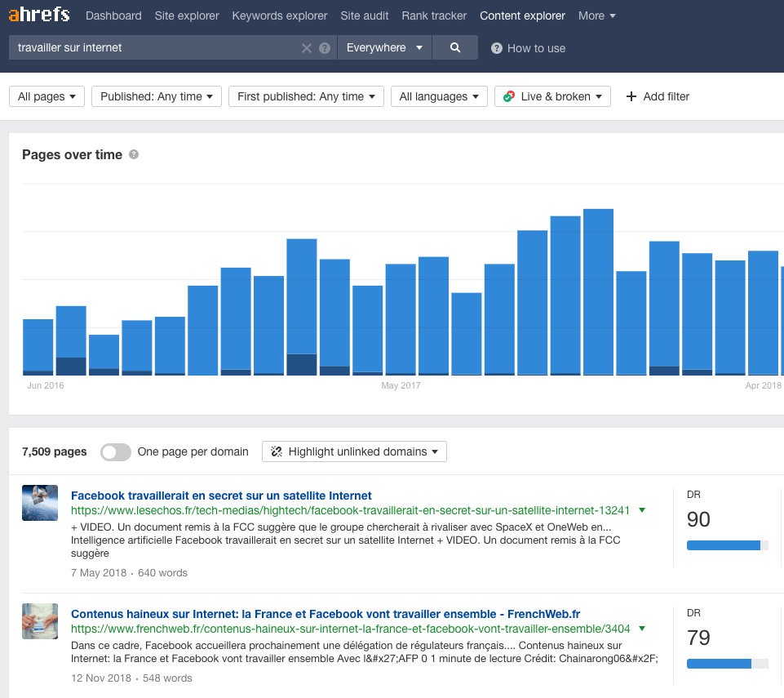Click the Highlight unlinked domains broken-link icon
The height and width of the screenshot is (698, 784).
277,451
